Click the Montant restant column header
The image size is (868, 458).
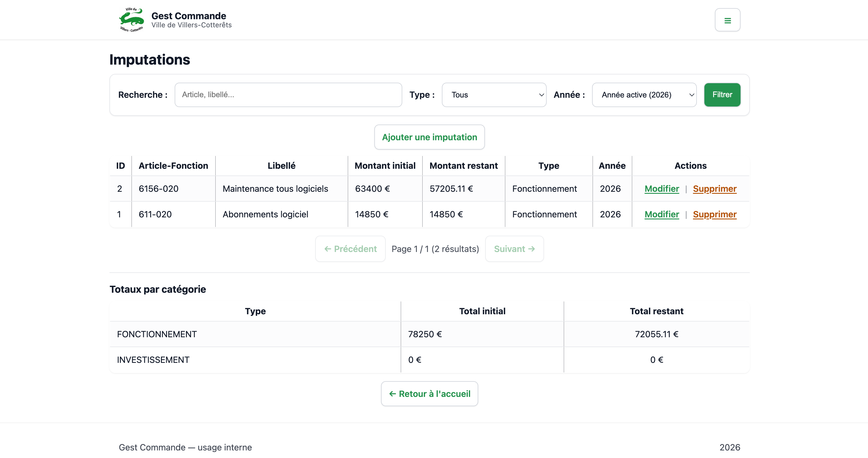coord(463,166)
